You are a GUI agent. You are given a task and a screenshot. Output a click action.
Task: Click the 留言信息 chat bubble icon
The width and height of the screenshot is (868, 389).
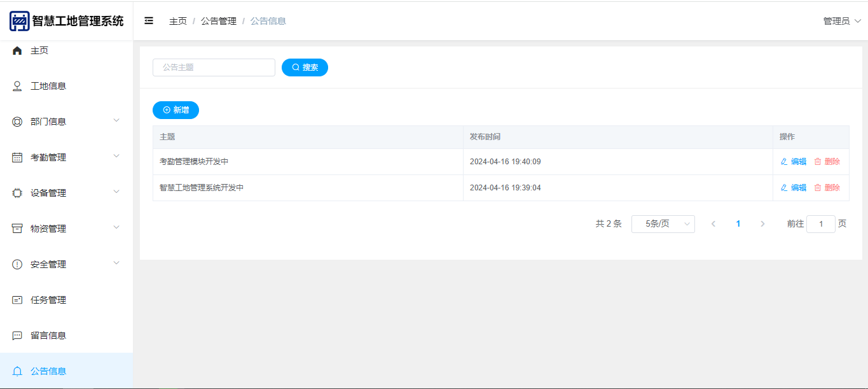point(17,336)
